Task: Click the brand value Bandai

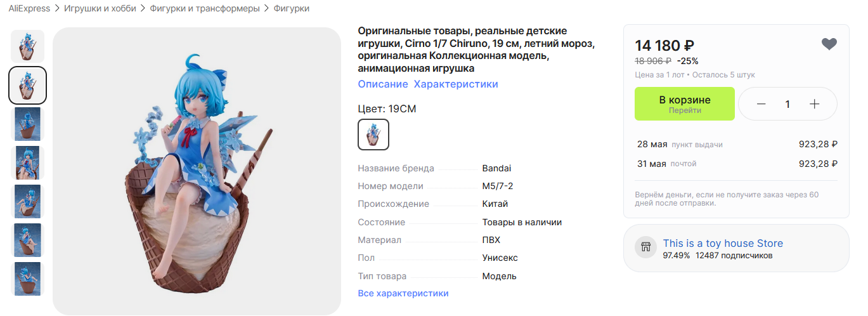Action: pyautogui.click(x=496, y=169)
